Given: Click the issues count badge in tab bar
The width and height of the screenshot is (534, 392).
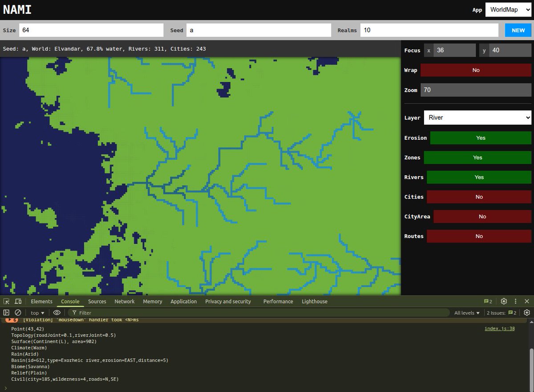Looking at the screenshot, I should tap(488, 301).
